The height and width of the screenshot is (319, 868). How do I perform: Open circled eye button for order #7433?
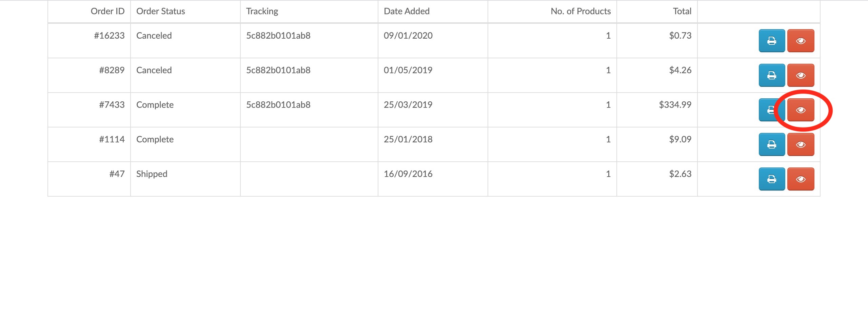coord(801,110)
